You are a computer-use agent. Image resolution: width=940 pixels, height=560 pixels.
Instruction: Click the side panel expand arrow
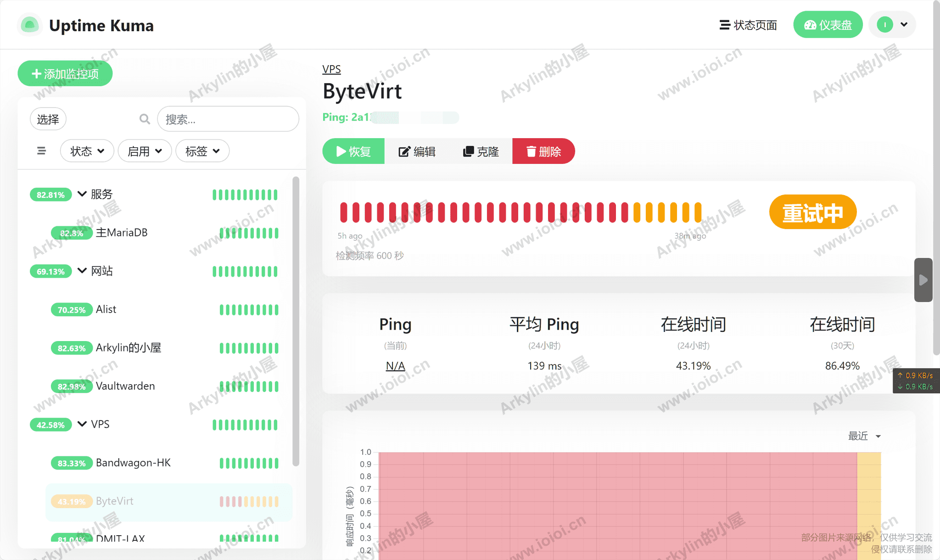pyautogui.click(x=923, y=280)
